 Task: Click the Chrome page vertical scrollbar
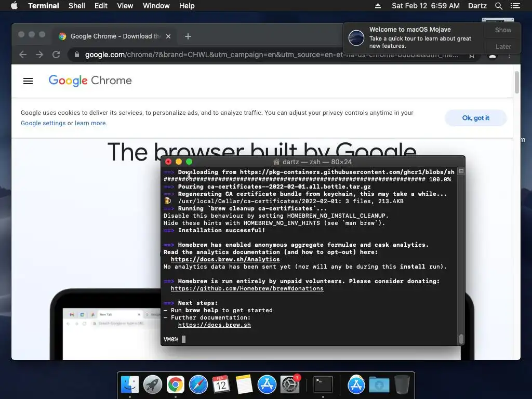pyautogui.click(x=517, y=82)
